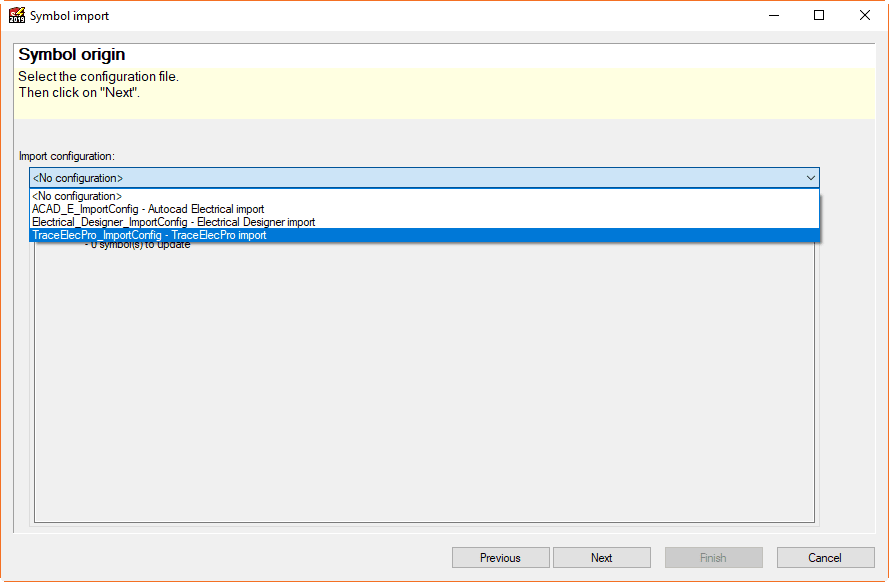
Task: Close the Symbol import dialog
Action: [865, 15]
